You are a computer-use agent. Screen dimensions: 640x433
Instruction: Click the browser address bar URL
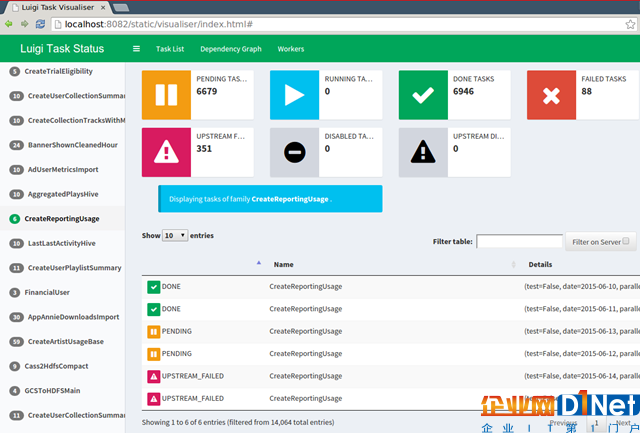pos(158,24)
